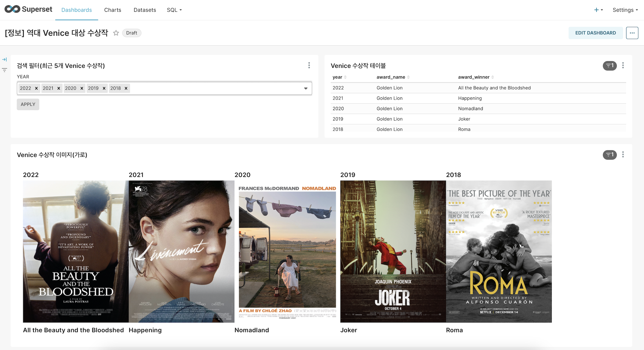This screenshot has width=644, height=350.
Task: Click the dashboard title text
Action: [x=57, y=33]
